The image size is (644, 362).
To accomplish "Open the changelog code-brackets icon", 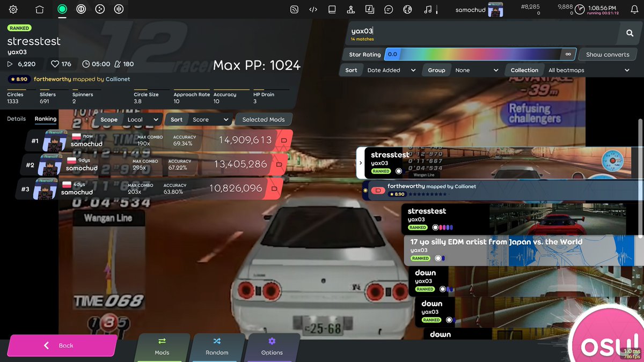I will [x=313, y=9].
